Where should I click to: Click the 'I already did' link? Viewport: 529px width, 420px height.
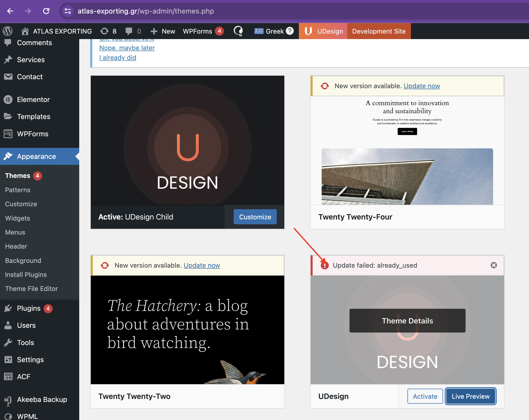[118, 58]
